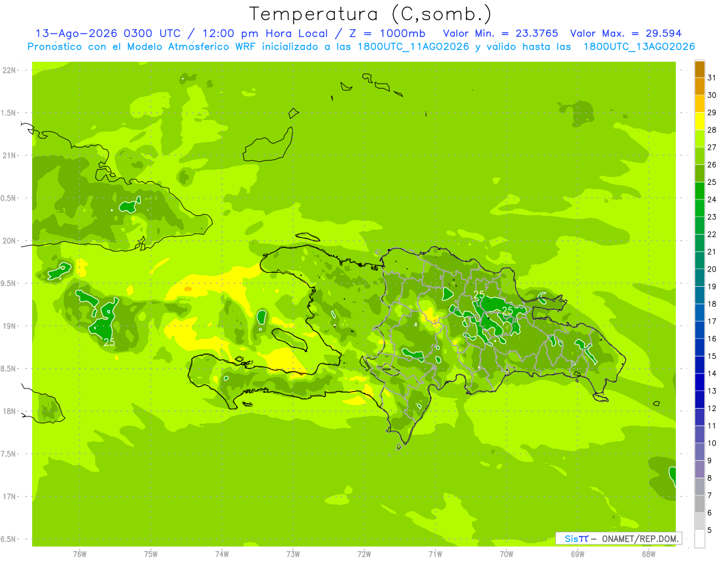
Task: Click the "31" color bar label
Action: 712,78
